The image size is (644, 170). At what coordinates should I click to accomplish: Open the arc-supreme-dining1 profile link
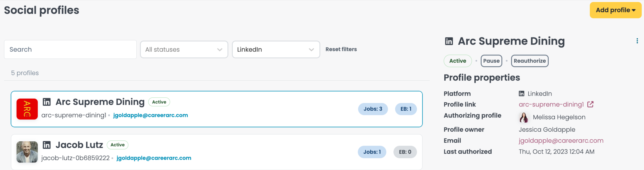pyautogui.click(x=551, y=104)
